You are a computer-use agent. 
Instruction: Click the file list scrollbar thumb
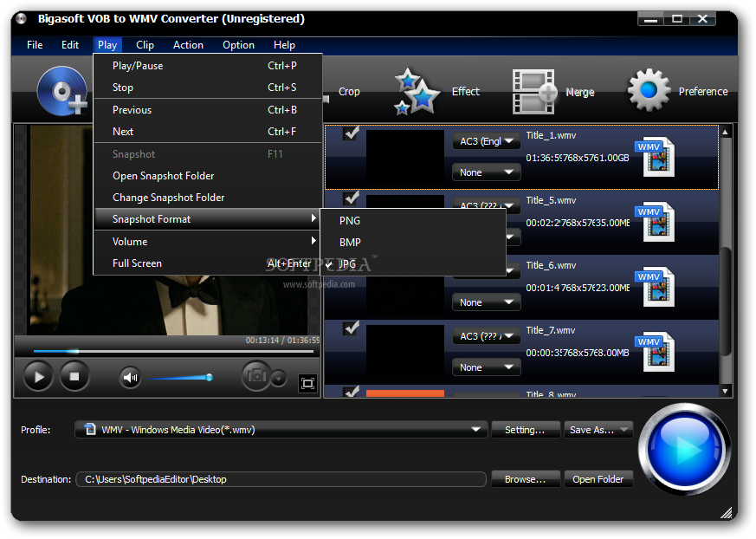[726, 302]
